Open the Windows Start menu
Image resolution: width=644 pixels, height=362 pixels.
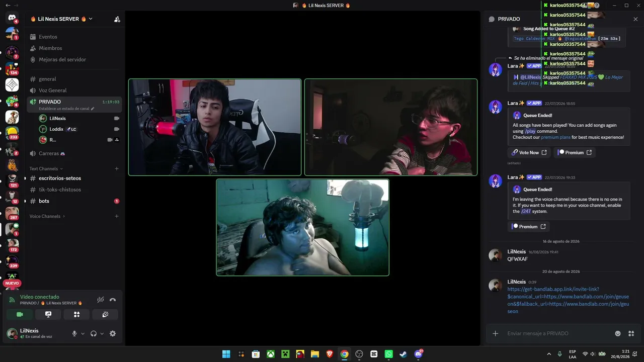coord(226,354)
